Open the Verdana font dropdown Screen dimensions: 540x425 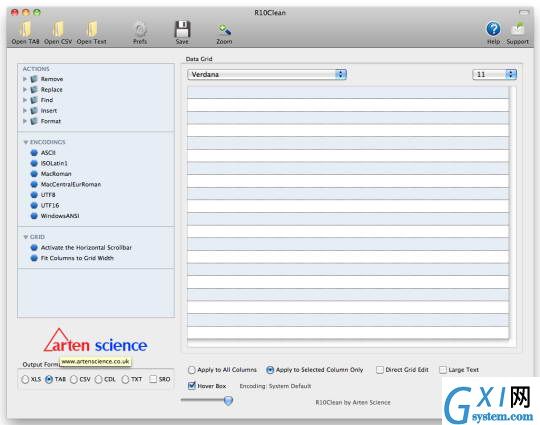pos(267,74)
